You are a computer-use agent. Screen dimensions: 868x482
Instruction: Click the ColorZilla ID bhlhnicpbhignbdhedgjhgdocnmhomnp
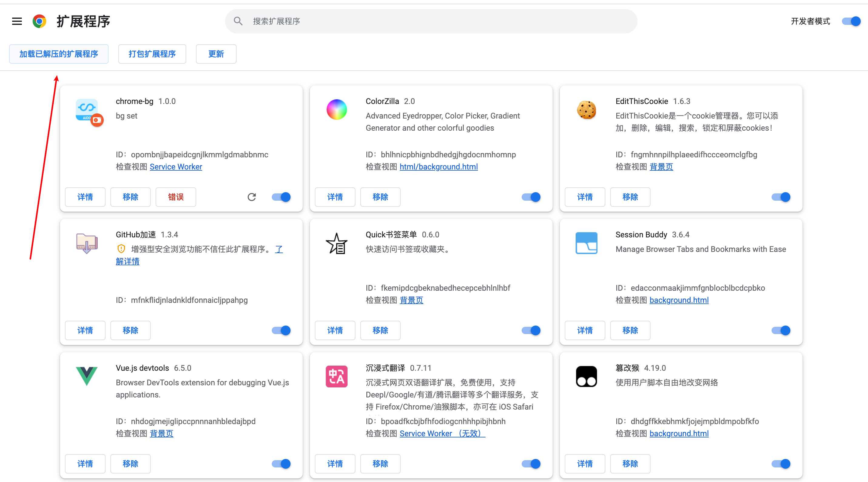tap(448, 155)
